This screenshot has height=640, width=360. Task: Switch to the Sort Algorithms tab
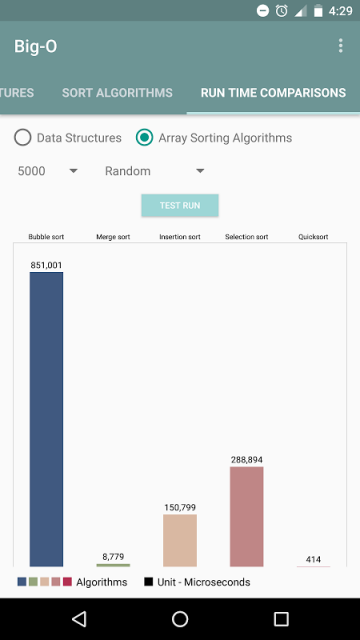(x=117, y=93)
